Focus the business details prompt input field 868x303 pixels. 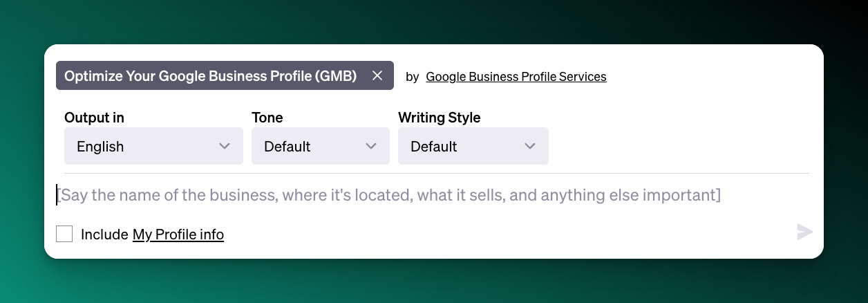click(433, 195)
